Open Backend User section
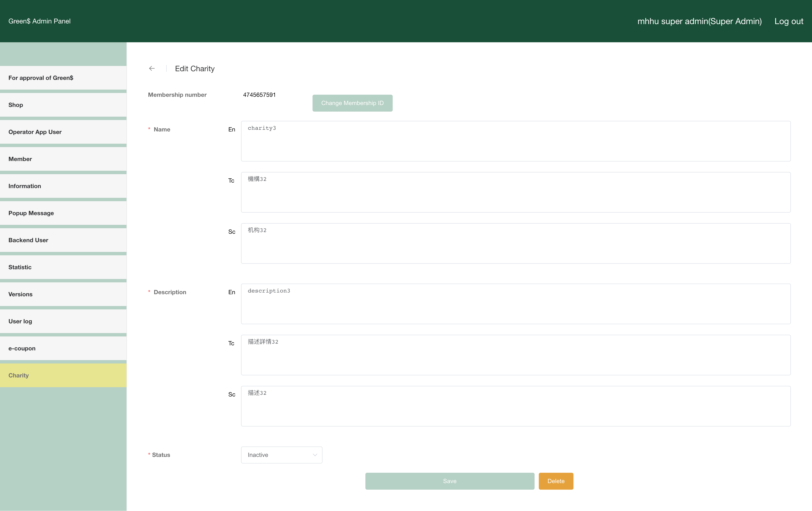 pos(63,240)
